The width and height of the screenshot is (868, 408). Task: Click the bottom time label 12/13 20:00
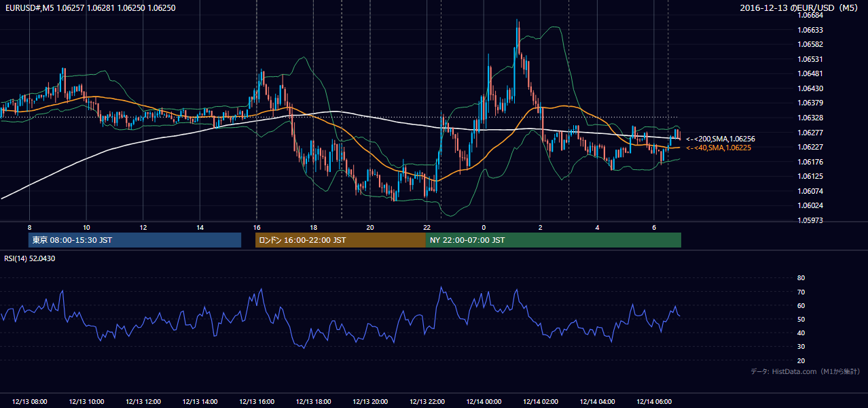[370, 402]
